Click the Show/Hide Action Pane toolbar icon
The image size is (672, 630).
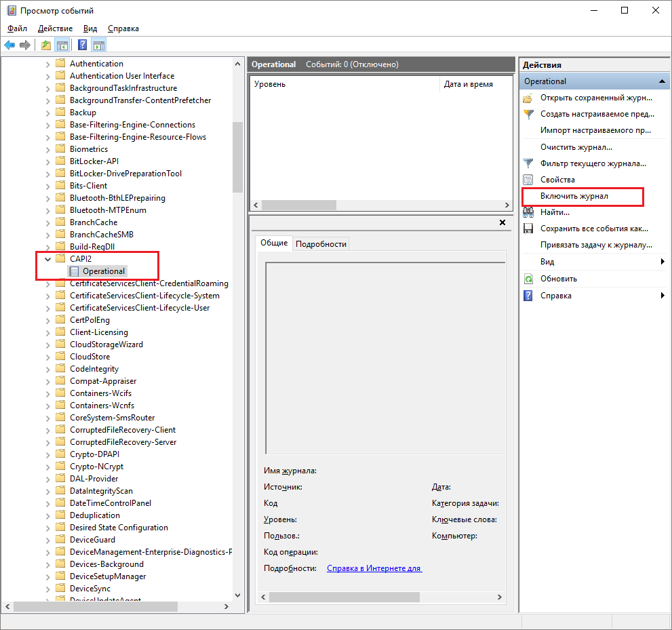point(99,45)
